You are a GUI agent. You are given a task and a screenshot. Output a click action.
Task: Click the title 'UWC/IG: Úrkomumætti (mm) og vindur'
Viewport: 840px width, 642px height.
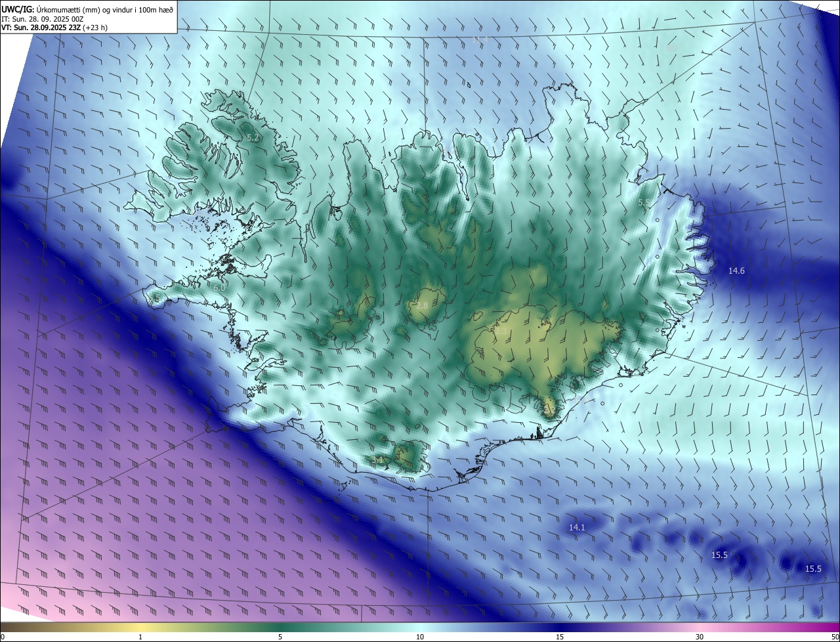click(87, 9)
